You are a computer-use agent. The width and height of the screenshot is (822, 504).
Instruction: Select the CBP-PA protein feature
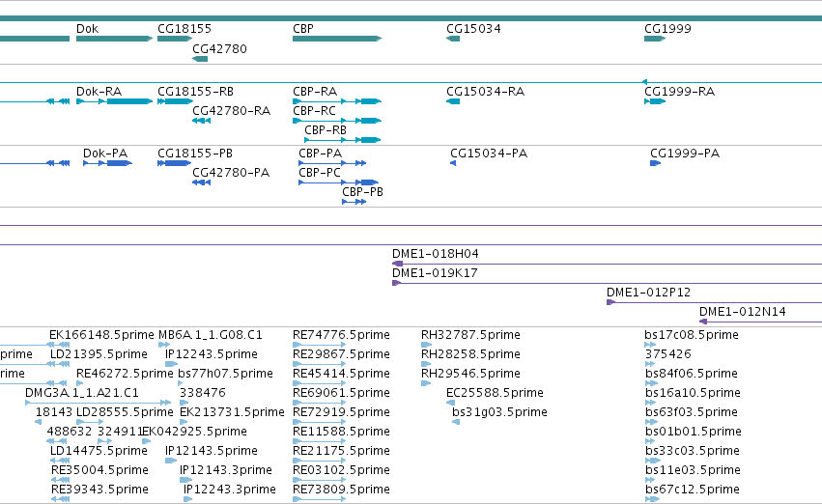pos(332,163)
